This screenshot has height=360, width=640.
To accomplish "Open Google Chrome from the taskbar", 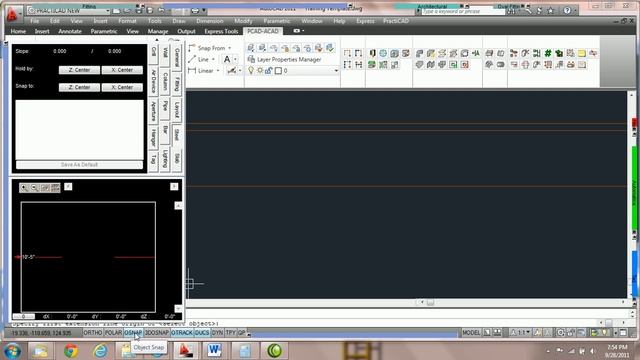I will click(x=71, y=351).
